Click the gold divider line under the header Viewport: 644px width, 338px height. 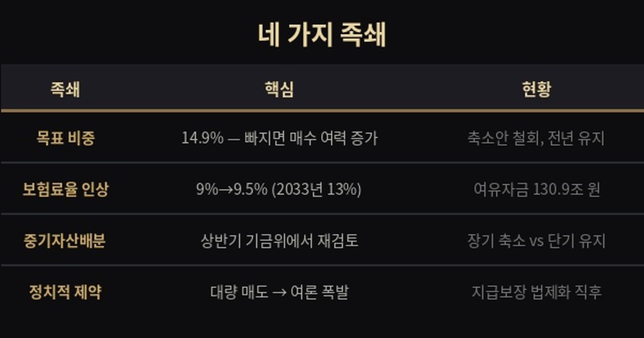tap(322, 111)
